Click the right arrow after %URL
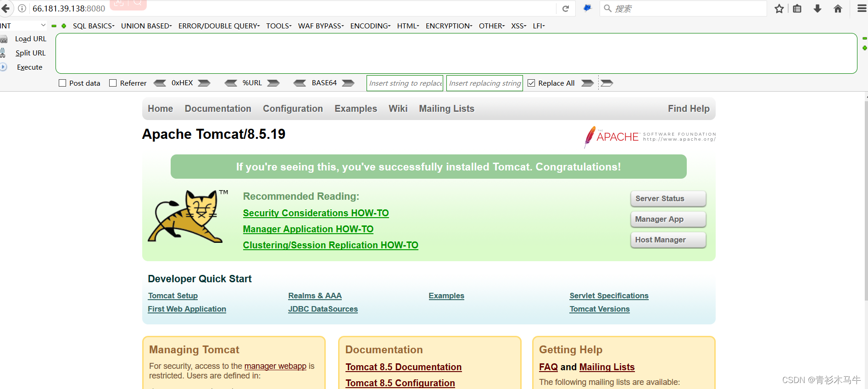 pos(273,83)
